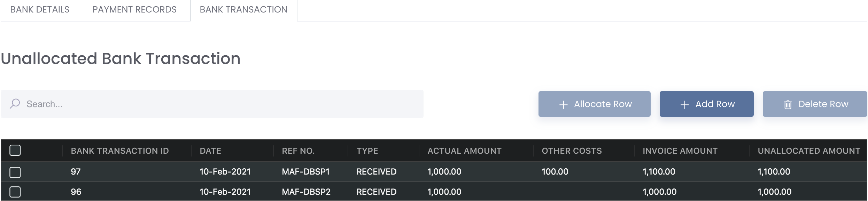The height and width of the screenshot is (201, 868).
Task: Sort by the Date column header
Action: (210, 151)
